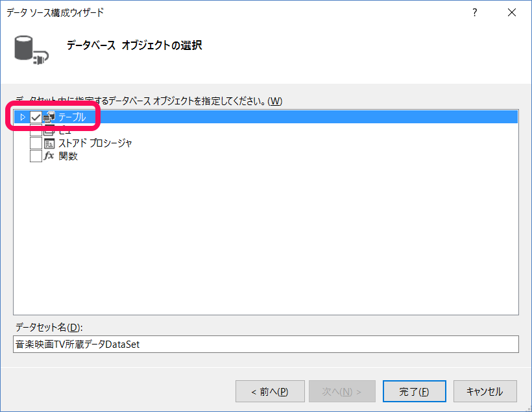Check the ビュー checkbox
Image resolution: width=532 pixels, height=412 pixels.
(36, 130)
